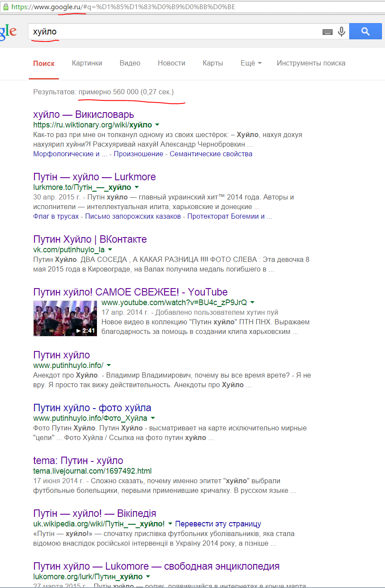Click the tema.livejournal.com/1697492.html URL text
The height and width of the screenshot is (588, 385).
[92, 471]
